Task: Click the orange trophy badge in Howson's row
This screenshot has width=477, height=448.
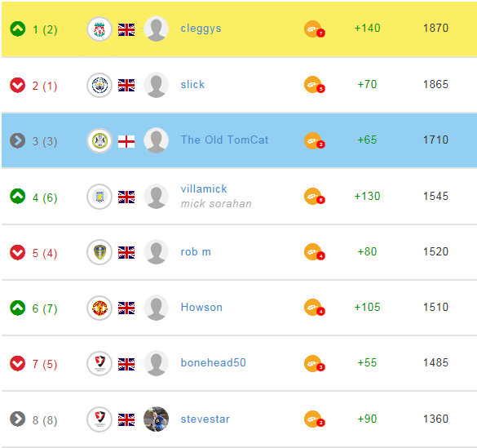Action: point(314,308)
